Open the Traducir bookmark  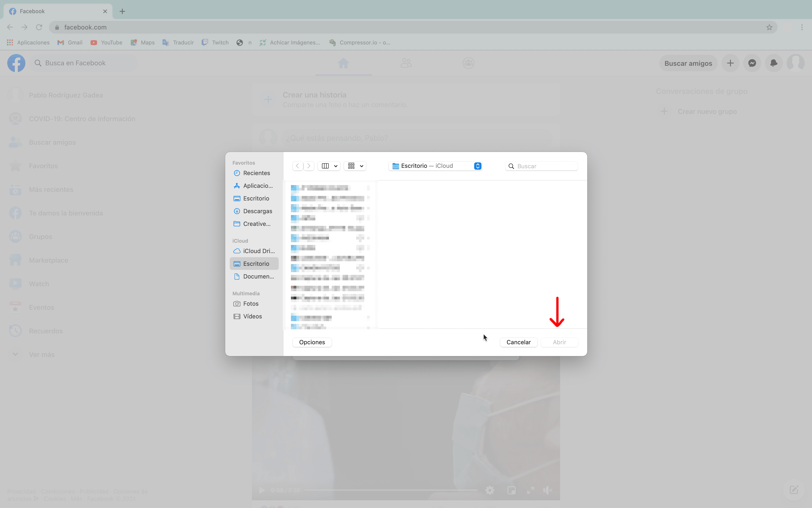coord(178,43)
